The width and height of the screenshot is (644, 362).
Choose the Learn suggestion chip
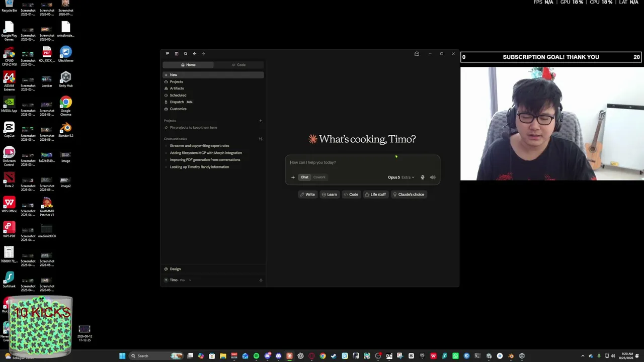click(329, 195)
